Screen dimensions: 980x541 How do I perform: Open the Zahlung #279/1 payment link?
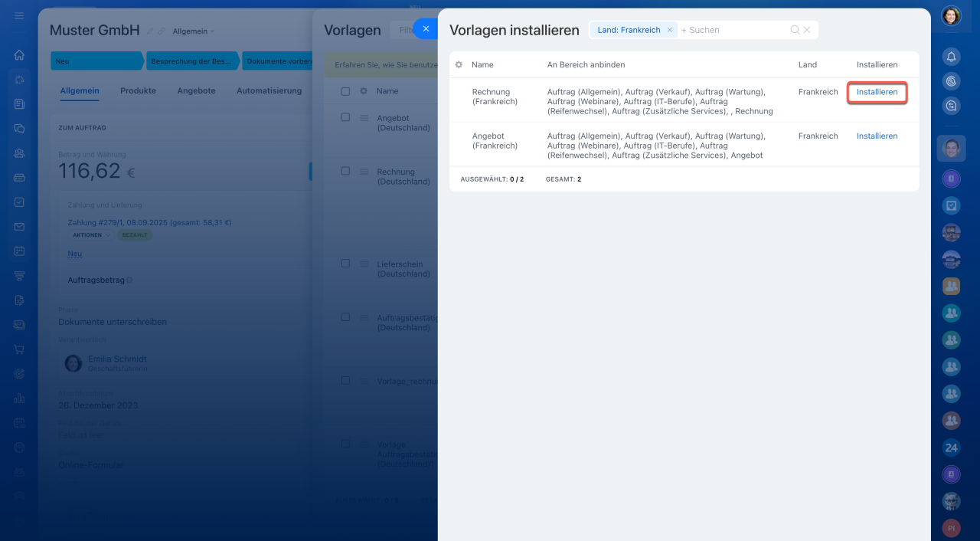click(149, 223)
